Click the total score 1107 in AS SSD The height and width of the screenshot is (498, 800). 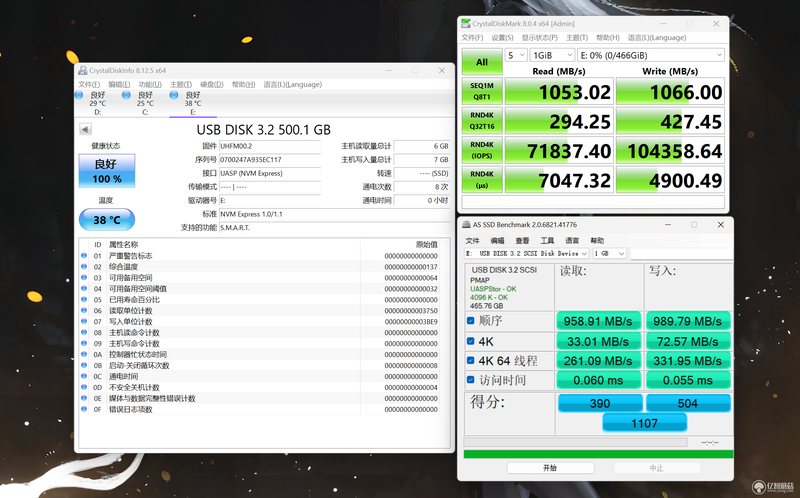click(x=644, y=423)
